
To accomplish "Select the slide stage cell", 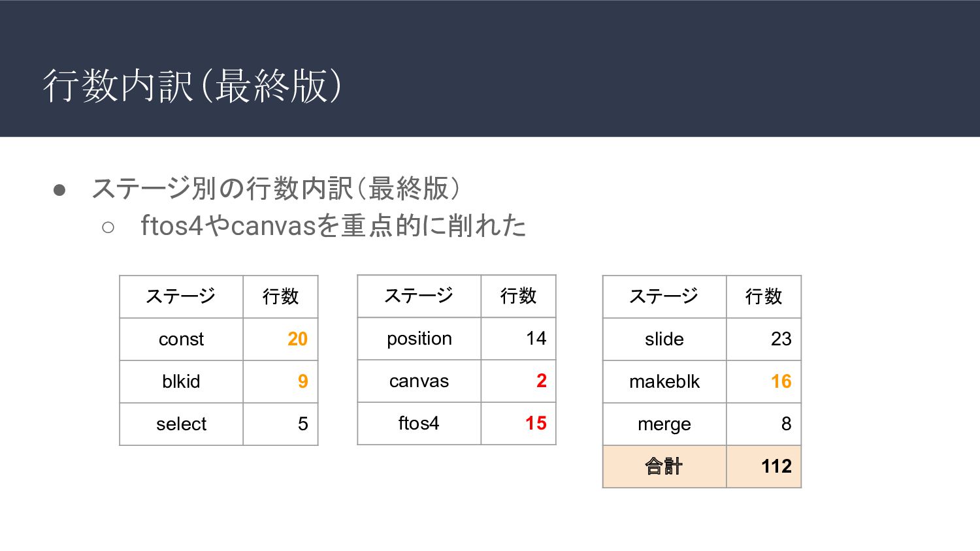I will (664, 339).
